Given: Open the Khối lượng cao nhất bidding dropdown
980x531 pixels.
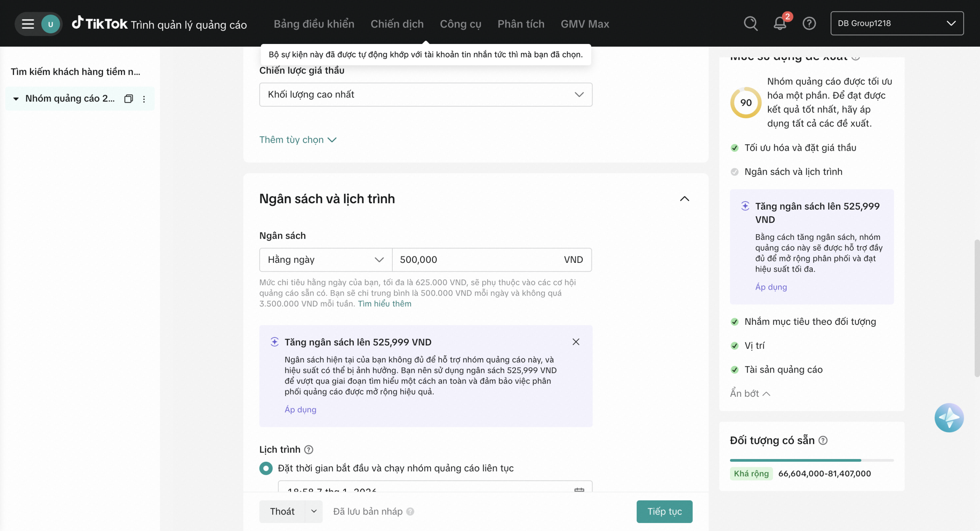Looking at the screenshot, I should [425, 94].
